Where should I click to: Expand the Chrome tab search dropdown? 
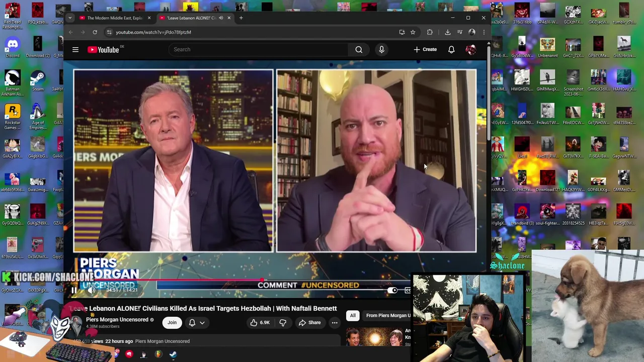(70, 18)
